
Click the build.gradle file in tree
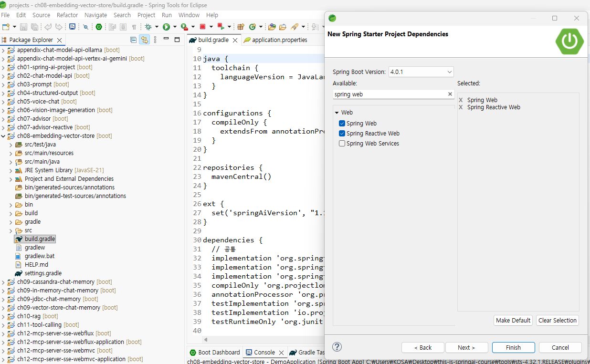click(40, 239)
